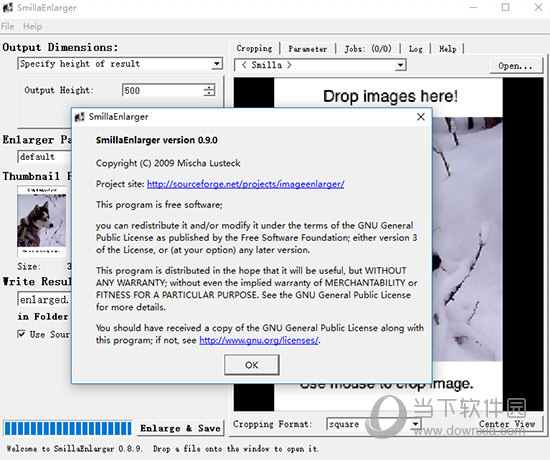Click the 'Drop images here!' preview text
550x460 pixels.
pos(390,96)
